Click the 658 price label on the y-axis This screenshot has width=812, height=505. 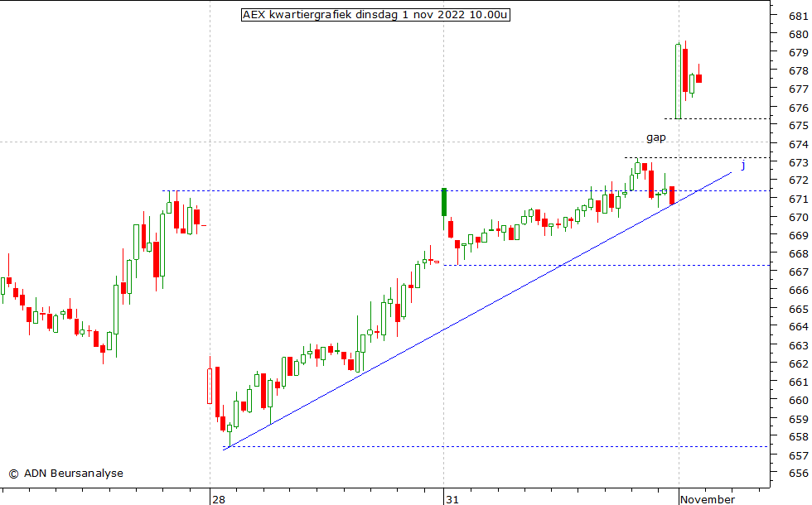click(x=798, y=437)
